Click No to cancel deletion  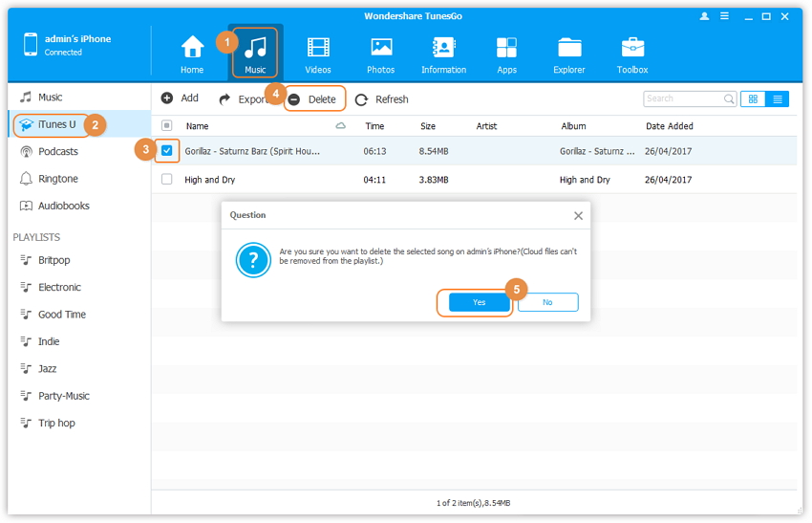point(547,302)
